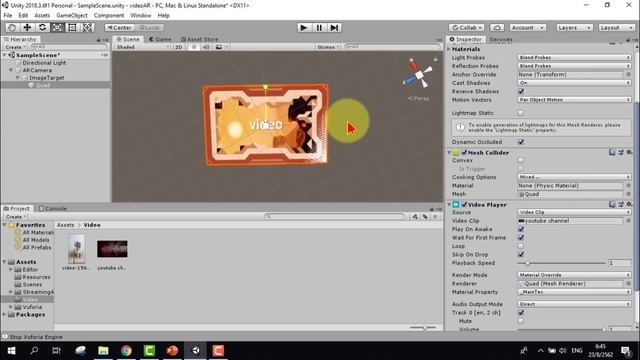This screenshot has height=360, width=640.
Task: Open Reflection Probes dropdown
Action: tap(574, 66)
